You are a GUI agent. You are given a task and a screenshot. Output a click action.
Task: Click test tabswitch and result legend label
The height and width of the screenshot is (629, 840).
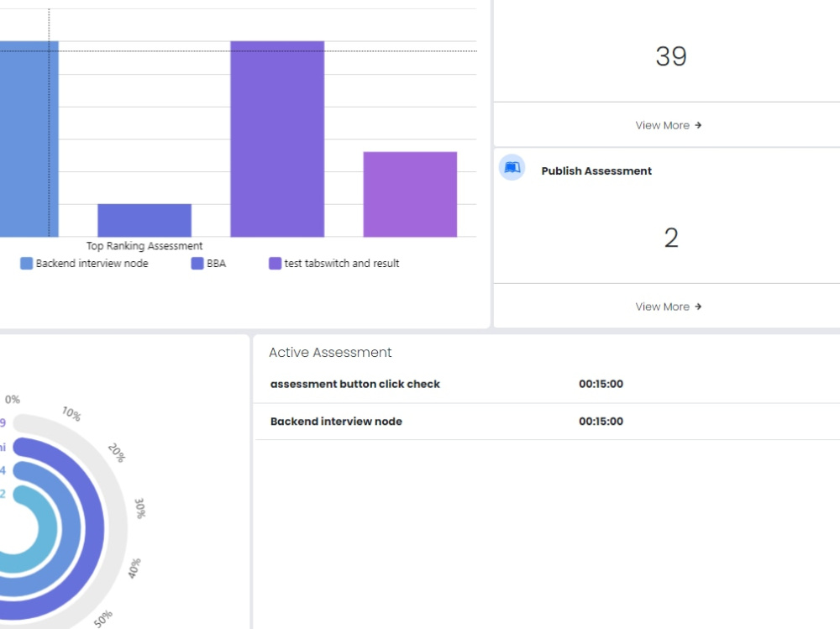[x=342, y=264]
